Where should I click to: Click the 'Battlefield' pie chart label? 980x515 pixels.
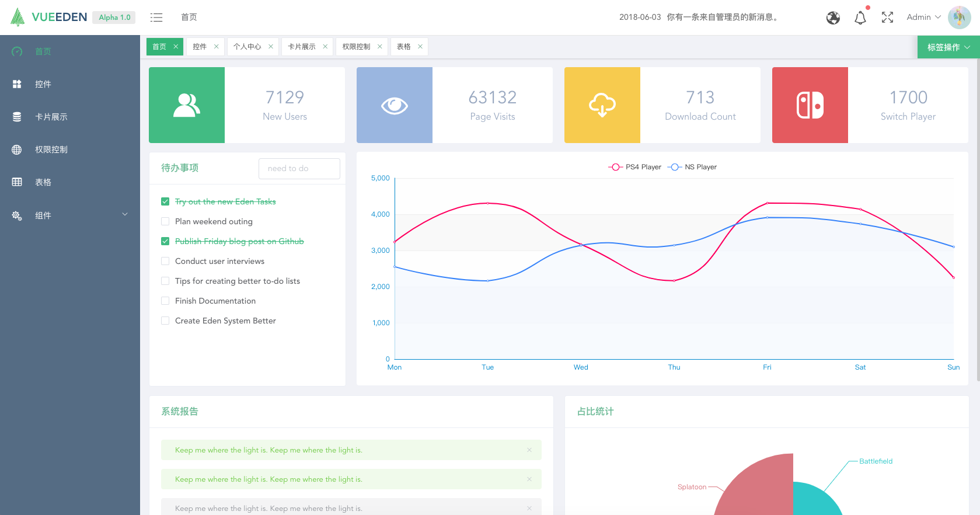click(x=876, y=461)
